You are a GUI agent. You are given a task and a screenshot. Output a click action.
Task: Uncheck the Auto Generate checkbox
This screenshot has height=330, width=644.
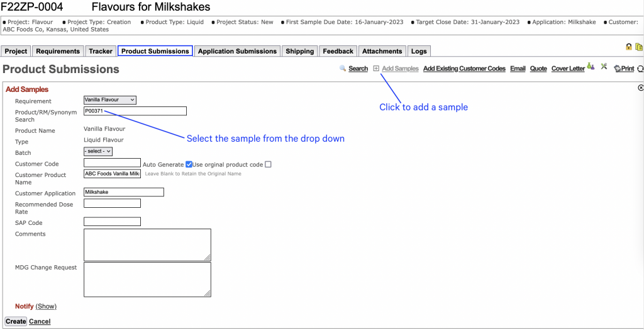[189, 164]
